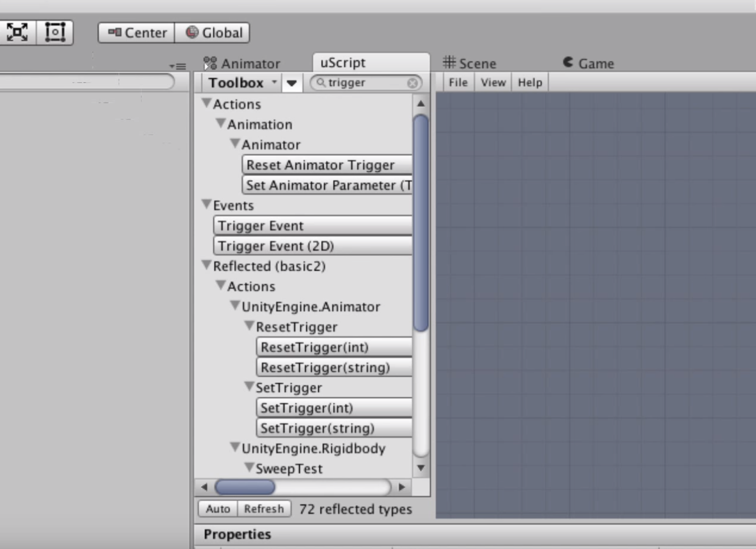Click the Game tab icon
The image size is (756, 549).
pos(568,63)
